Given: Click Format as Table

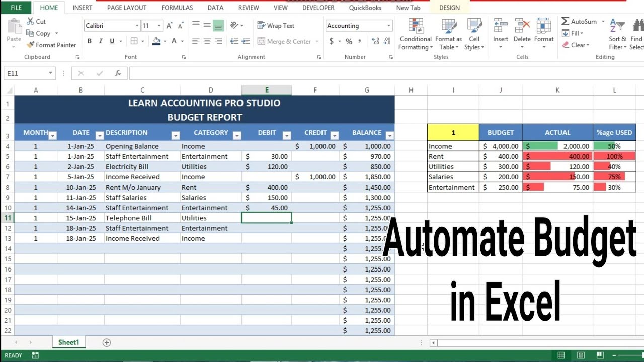Looking at the screenshot, I should point(448,34).
